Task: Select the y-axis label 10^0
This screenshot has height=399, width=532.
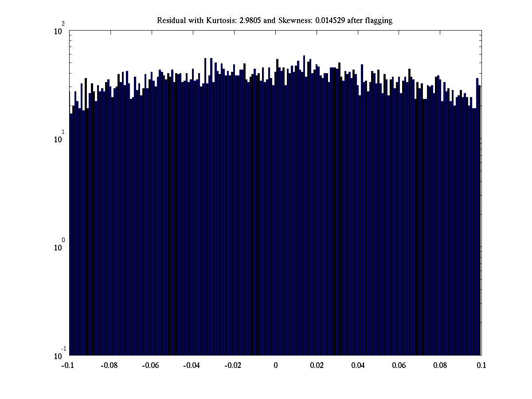Action: point(60,247)
